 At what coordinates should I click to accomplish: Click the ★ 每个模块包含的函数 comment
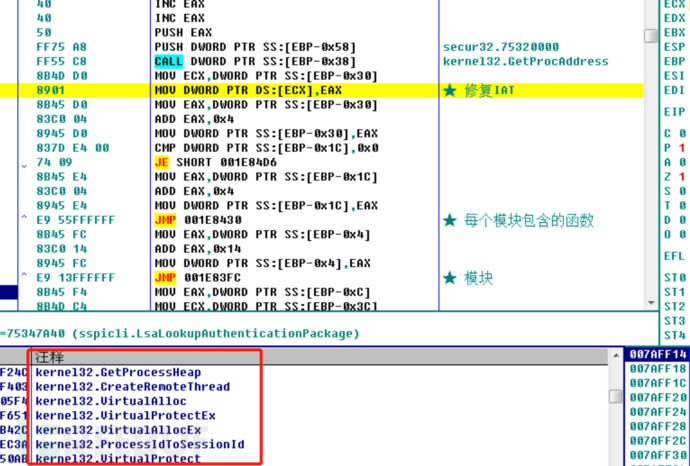click(518, 220)
